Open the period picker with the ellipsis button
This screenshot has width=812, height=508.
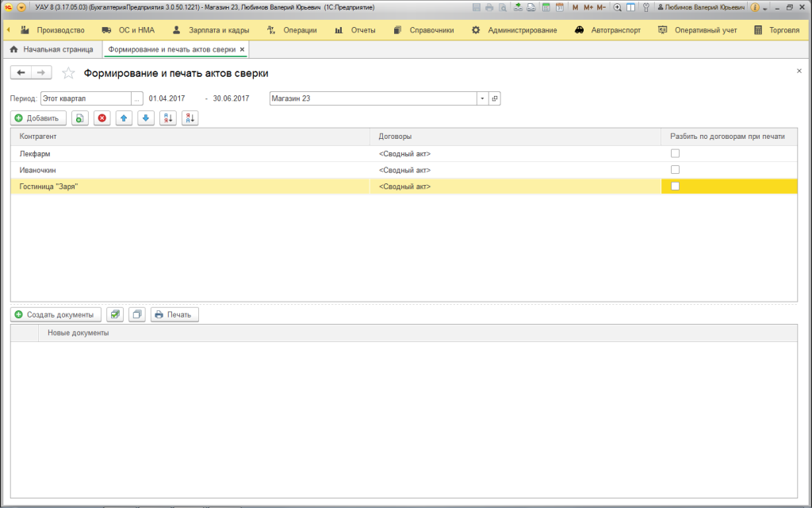pos(137,98)
